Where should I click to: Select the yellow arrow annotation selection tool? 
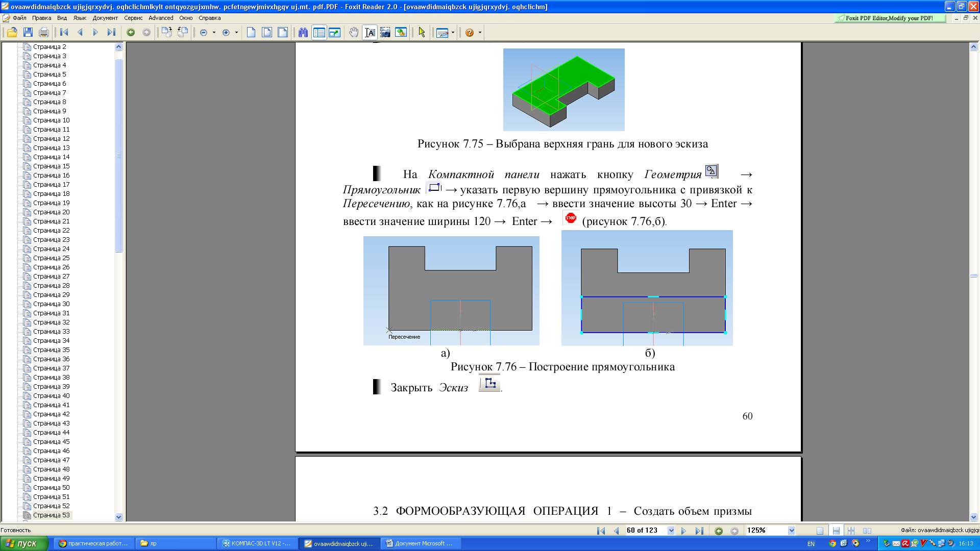point(422,32)
